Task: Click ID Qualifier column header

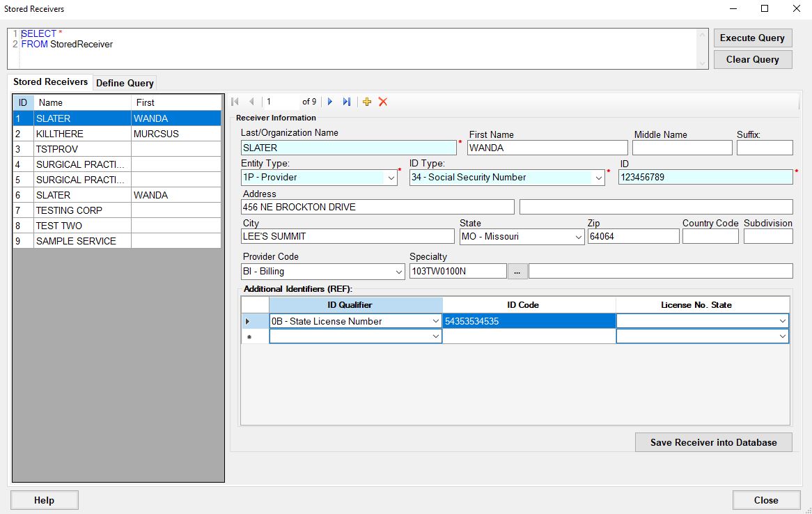Action: pos(356,304)
